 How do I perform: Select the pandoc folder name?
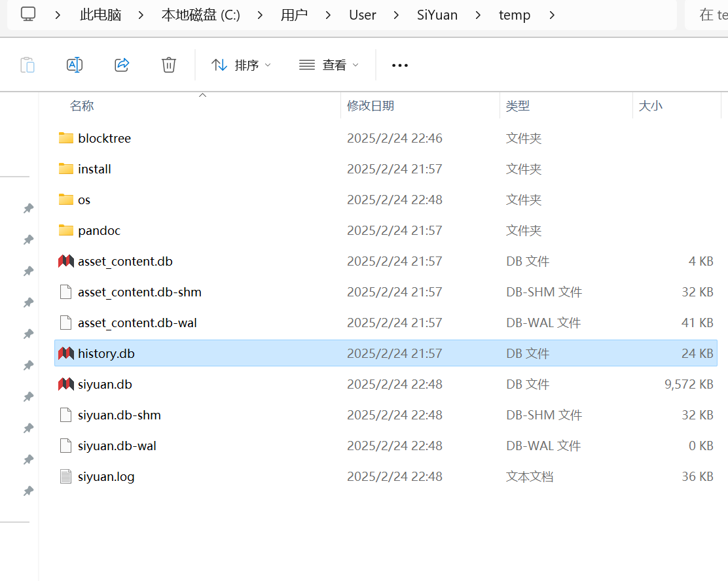pos(99,231)
